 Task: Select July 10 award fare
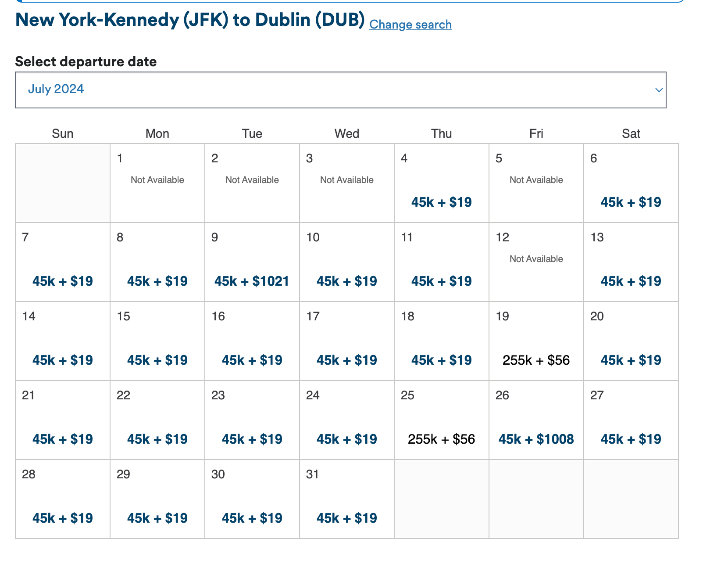(x=346, y=281)
